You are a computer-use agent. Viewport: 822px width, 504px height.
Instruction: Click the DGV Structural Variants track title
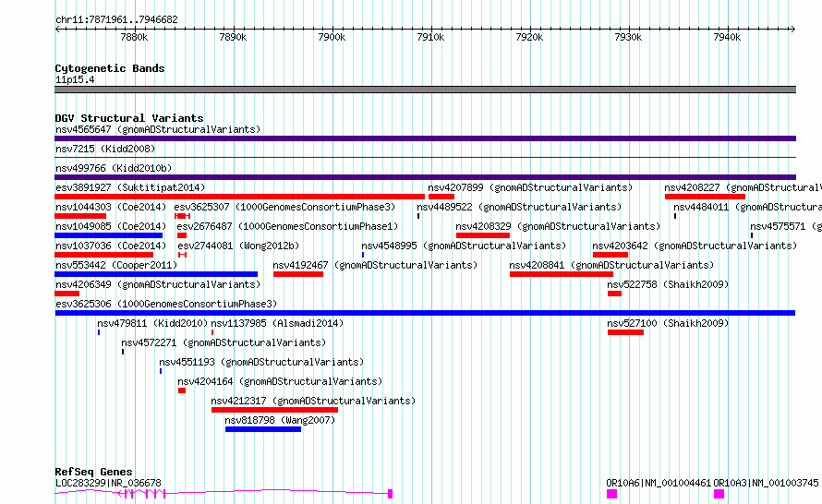[x=129, y=118]
